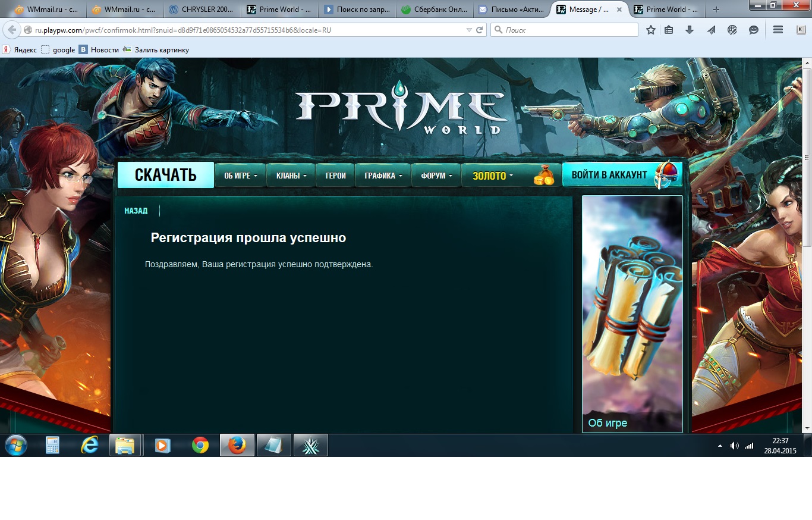Click the Поиск search field
The height and width of the screenshot is (520, 812).
565,30
